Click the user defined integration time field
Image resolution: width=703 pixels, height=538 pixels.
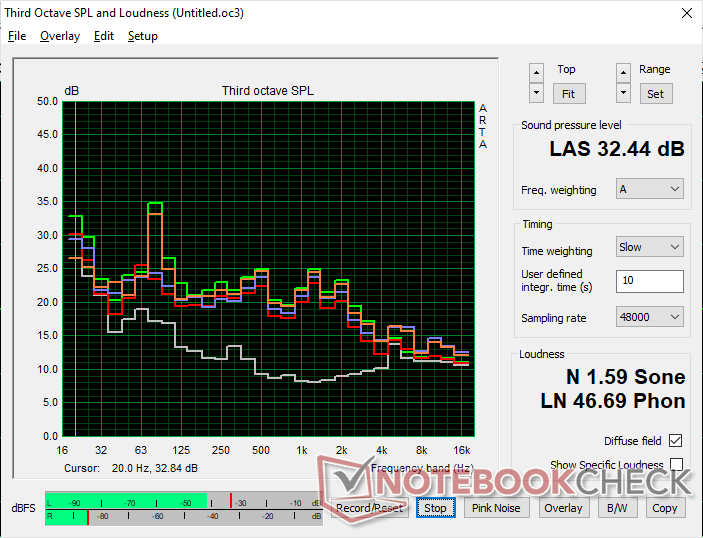pos(649,281)
